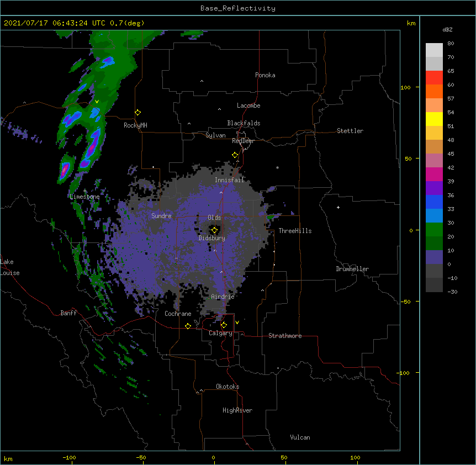The height and width of the screenshot is (465, 476).
Task: Click the yellow diamond marker right of Cochrane
Action: (x=188, y=326)
